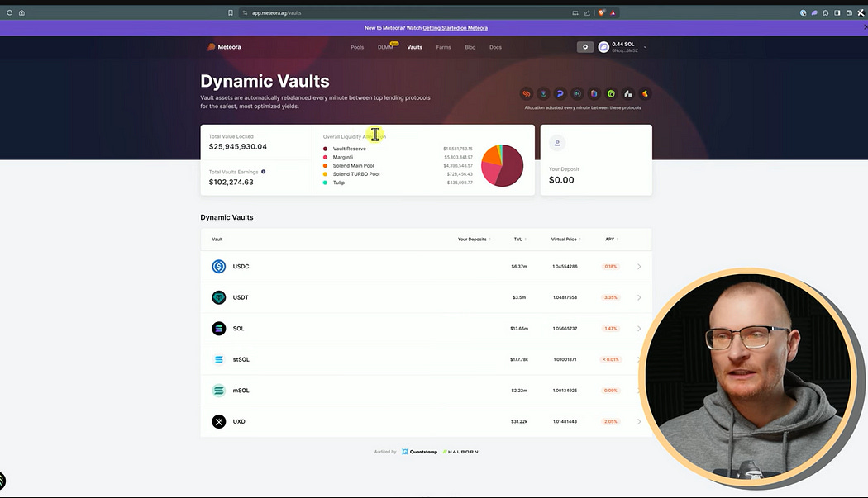Screen dimensions: 868x498
Task: Click the white slash-and-square protocol icon
Action: tap(627, 93)
